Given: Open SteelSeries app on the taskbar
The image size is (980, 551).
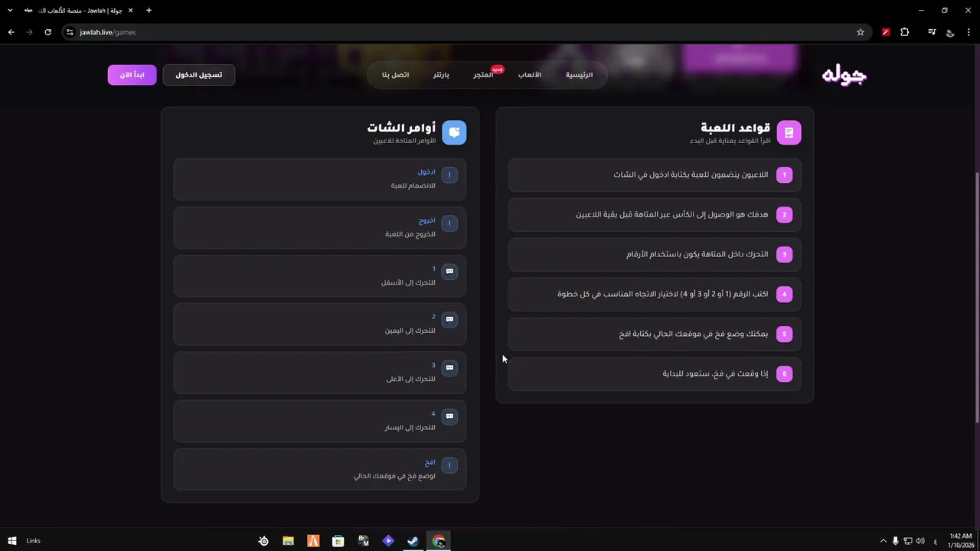Looking at the screenshot, I should point(263,541).
